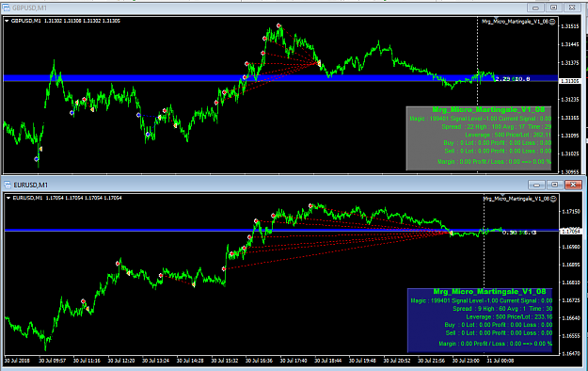Image resolution: width=588 pixels, height=371 pixels.
Task: Click the Magic : 199401 line in GBPUSD panel
Action: click(481, 119)
